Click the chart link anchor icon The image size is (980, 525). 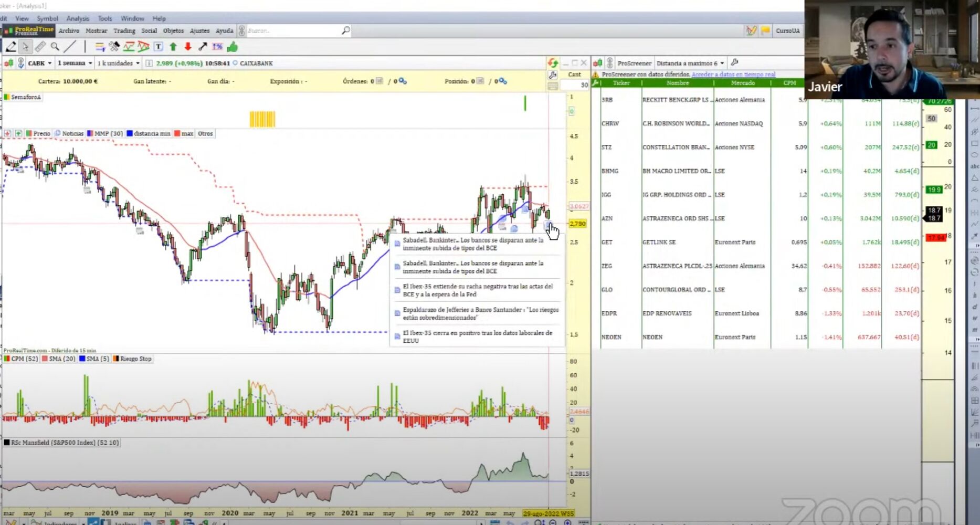(x=21, y=63)
